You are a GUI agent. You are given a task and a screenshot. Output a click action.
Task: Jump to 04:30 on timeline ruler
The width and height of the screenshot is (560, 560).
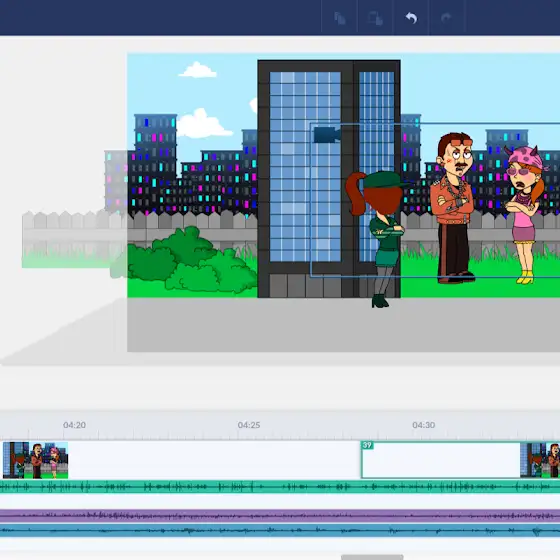424,425
